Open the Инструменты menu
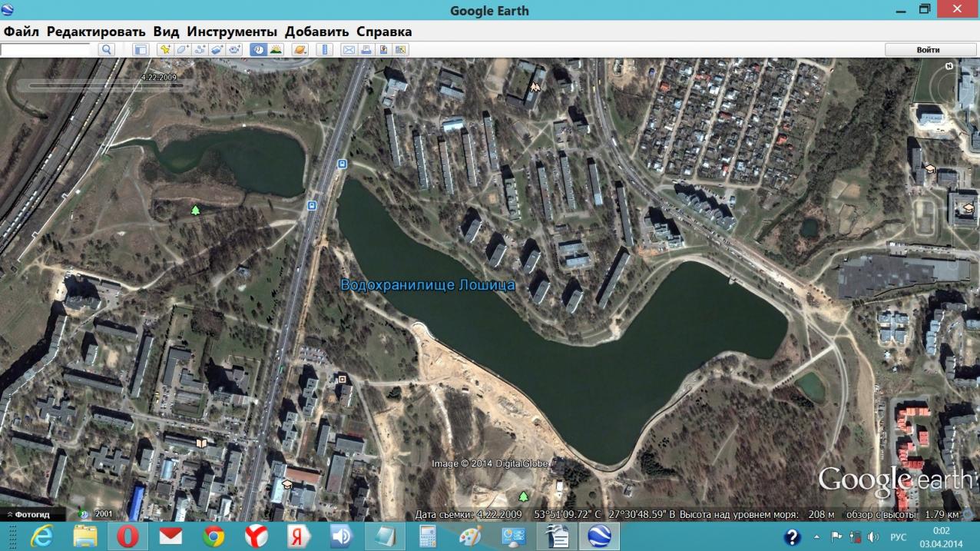This screenshot has height=551, width=980. 231,32
